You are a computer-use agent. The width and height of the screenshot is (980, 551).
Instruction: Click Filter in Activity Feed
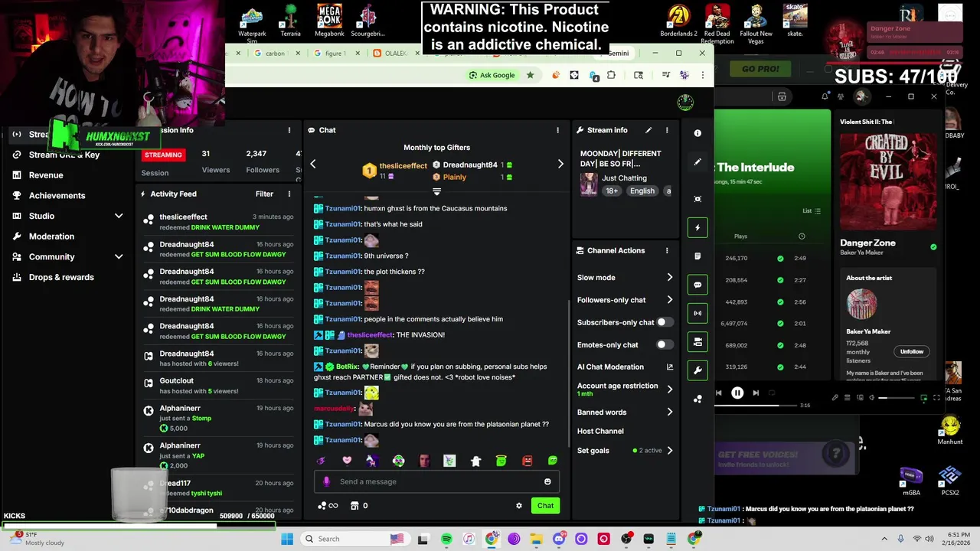point(264,194)
